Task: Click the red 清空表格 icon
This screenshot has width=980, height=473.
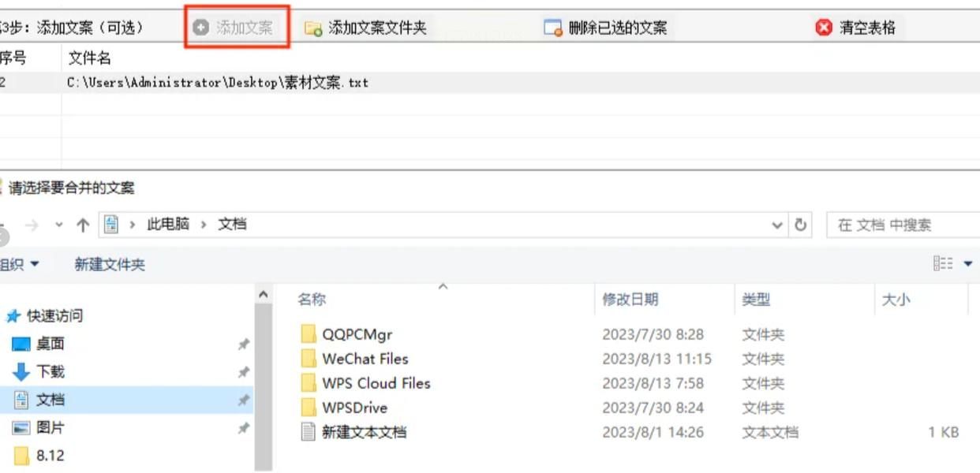Action: tap(824, 28)
